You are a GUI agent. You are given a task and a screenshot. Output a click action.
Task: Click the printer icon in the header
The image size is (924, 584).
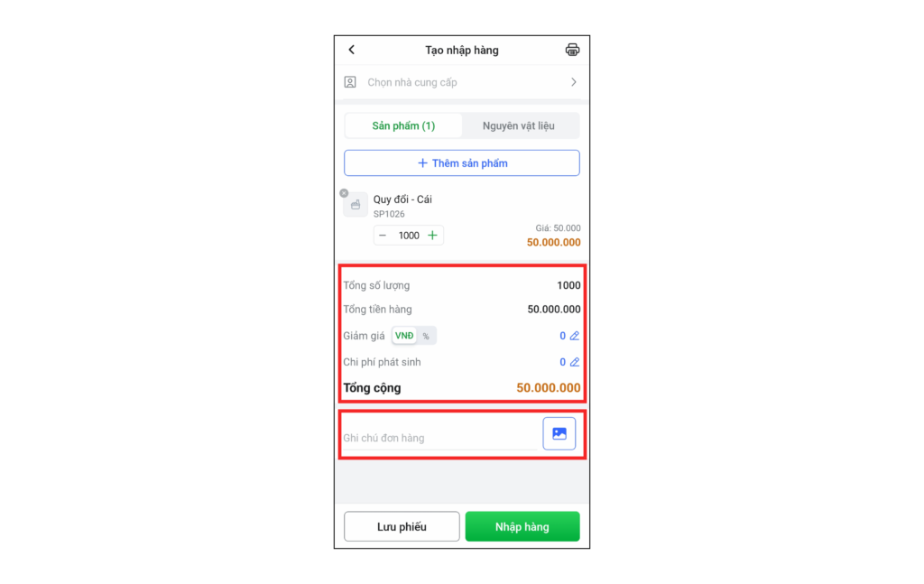pyautogui.click(x=572, y=50)
